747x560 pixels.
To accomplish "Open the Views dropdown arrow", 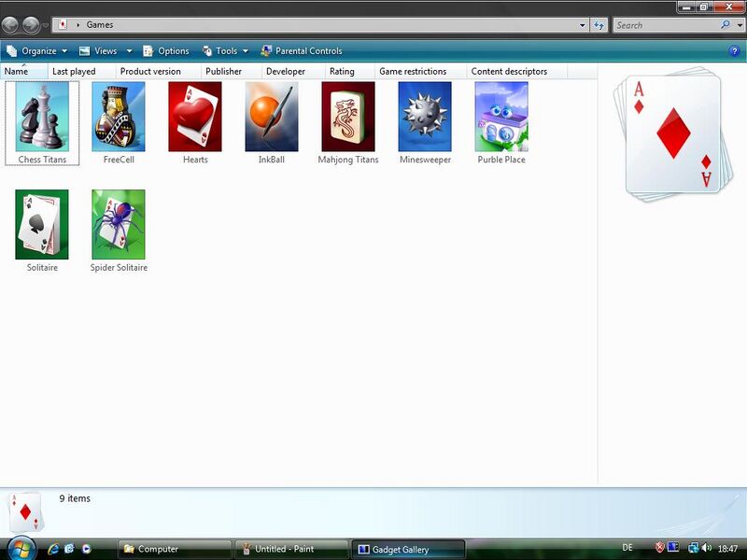I will tap(129, 51).
